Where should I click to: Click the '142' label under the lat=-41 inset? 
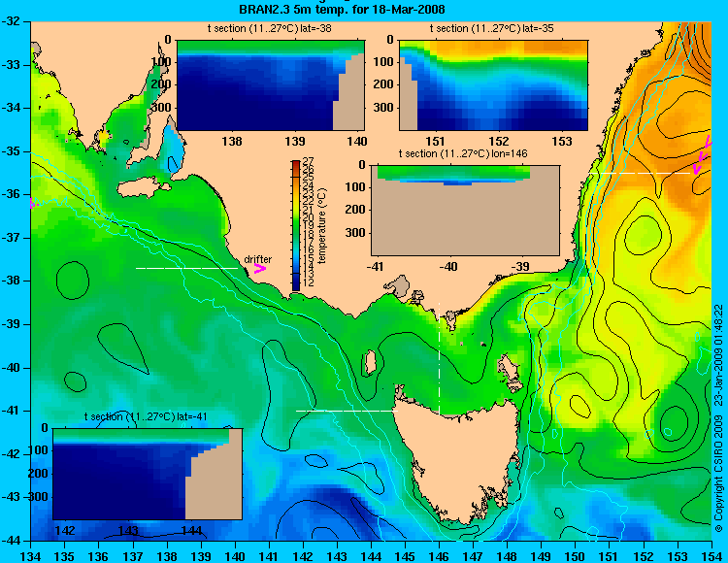pyautogui.click(x=65, y=530)
